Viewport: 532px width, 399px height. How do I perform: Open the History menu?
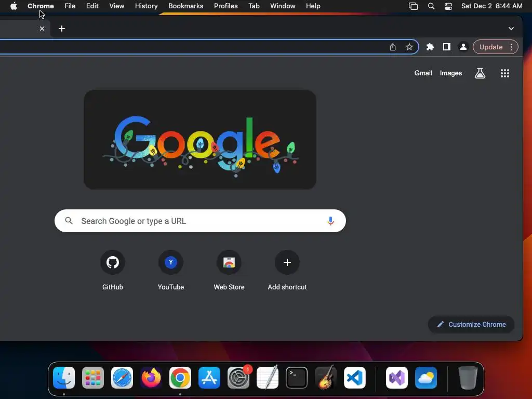[x=146, y=6]
